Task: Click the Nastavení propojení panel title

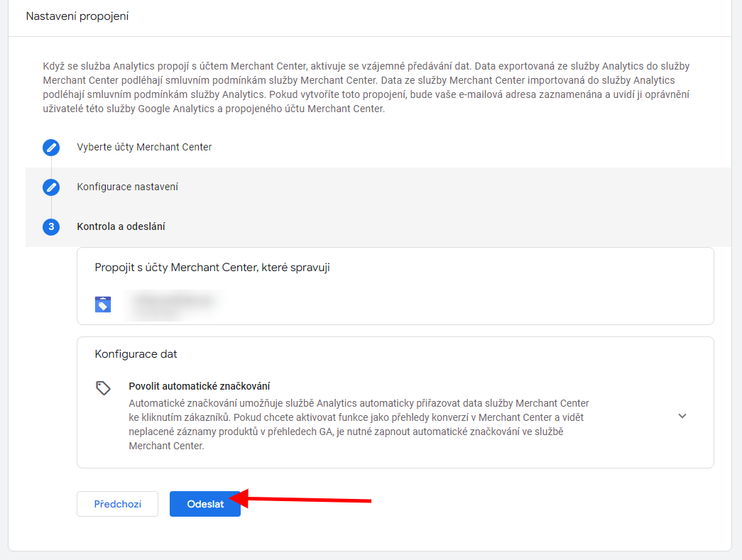Action: tap(77, 16)
